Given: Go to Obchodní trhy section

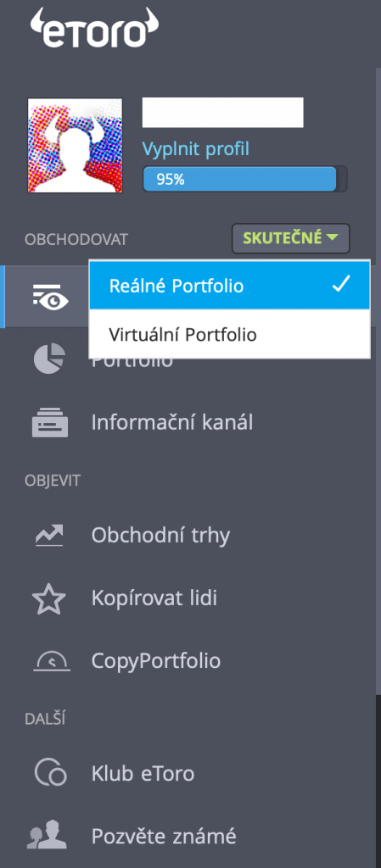Looking at the screenshot, I should click(160, 536).
